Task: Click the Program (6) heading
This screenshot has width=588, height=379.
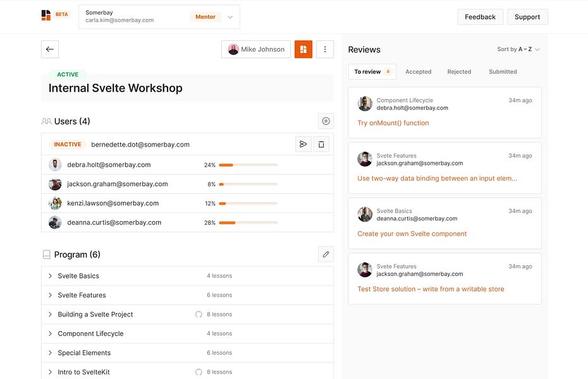Action: coord(77,255)
